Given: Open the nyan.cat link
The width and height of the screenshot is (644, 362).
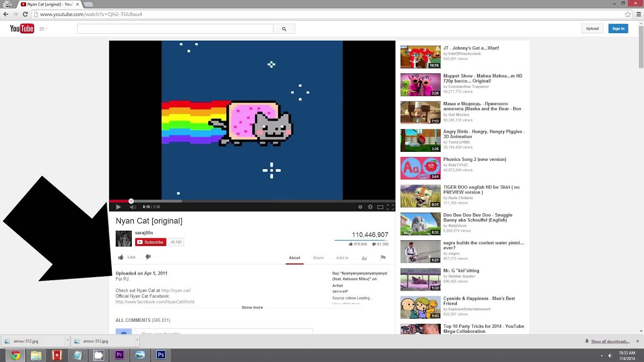Looking at the screenshot, I should point(176,291).
